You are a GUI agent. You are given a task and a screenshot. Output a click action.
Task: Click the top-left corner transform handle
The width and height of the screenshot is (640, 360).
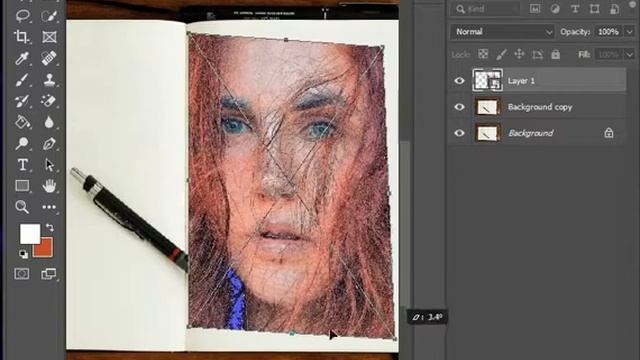[189, 33]
